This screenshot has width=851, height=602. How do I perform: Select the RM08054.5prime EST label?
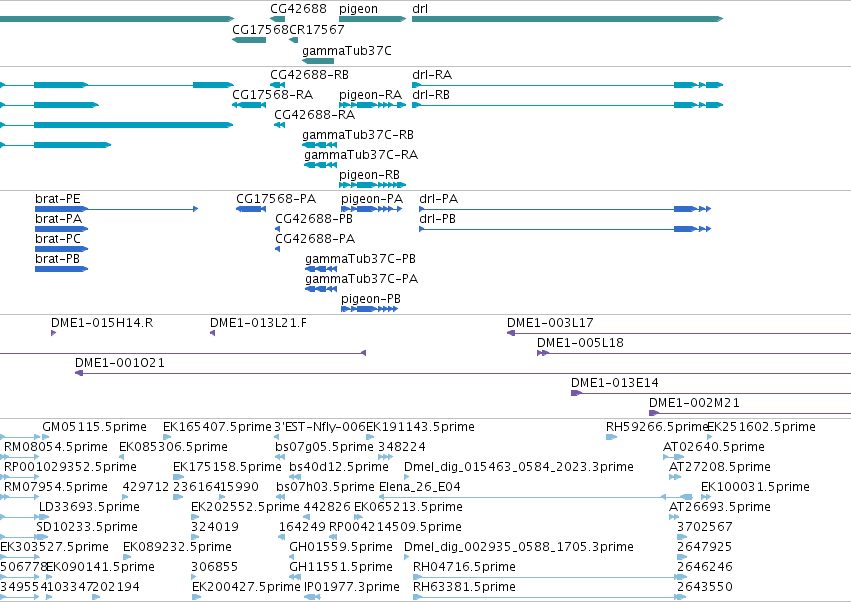[x=56, y=448]
